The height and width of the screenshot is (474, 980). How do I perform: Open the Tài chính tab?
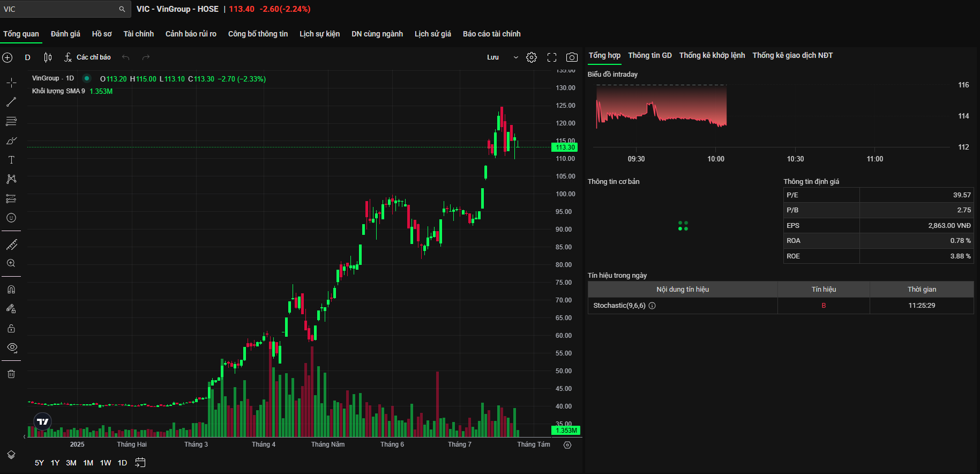(x=138, y=34)
